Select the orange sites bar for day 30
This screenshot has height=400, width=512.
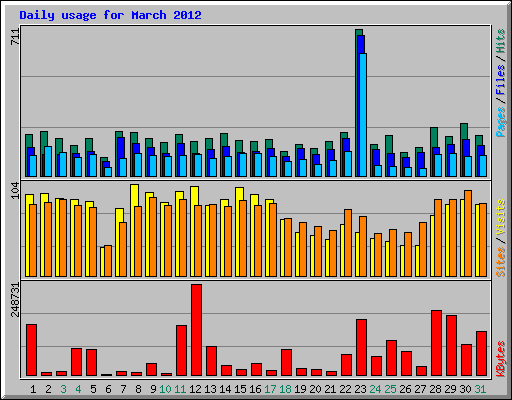pos(468,233)
